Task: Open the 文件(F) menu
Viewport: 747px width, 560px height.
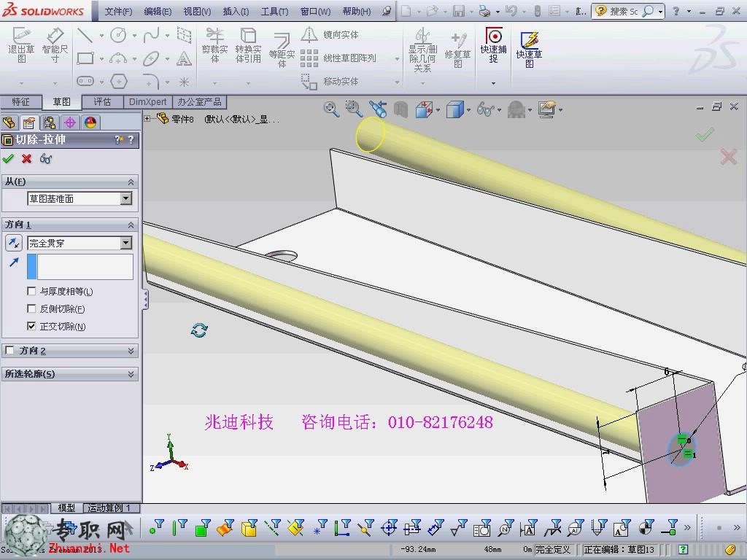Action: tap(118, 11)
